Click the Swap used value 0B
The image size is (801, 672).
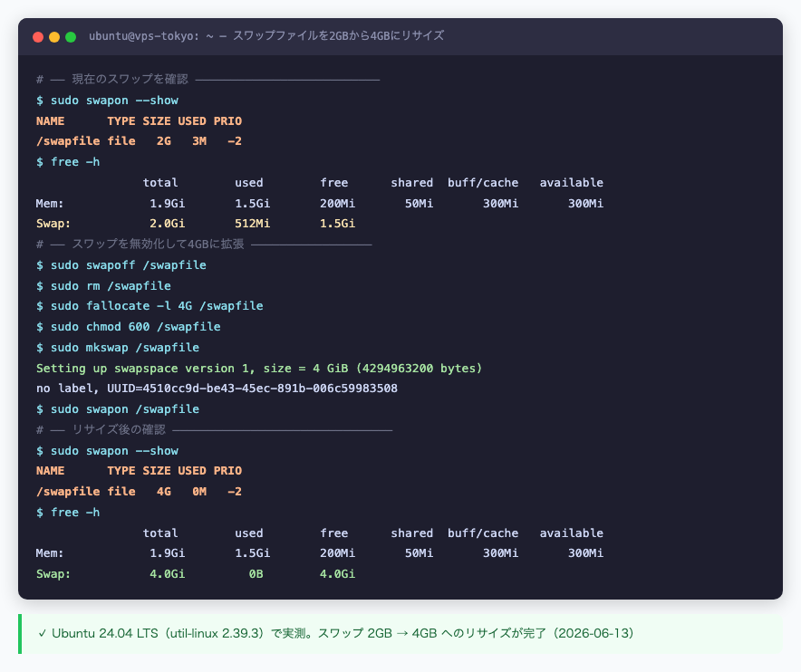tap(256, 574)
